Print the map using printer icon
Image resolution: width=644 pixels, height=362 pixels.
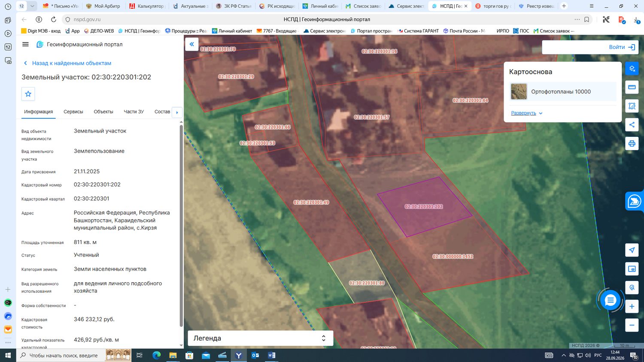pyautogui.click(x=632, y=143)
